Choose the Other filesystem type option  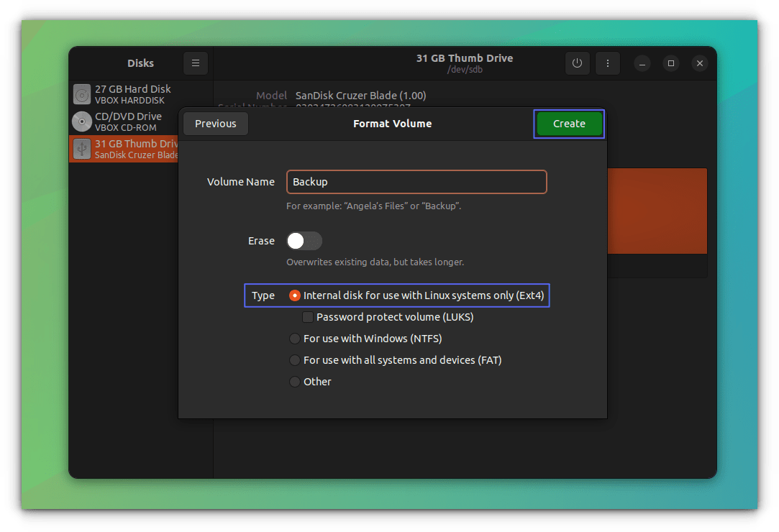294,382
